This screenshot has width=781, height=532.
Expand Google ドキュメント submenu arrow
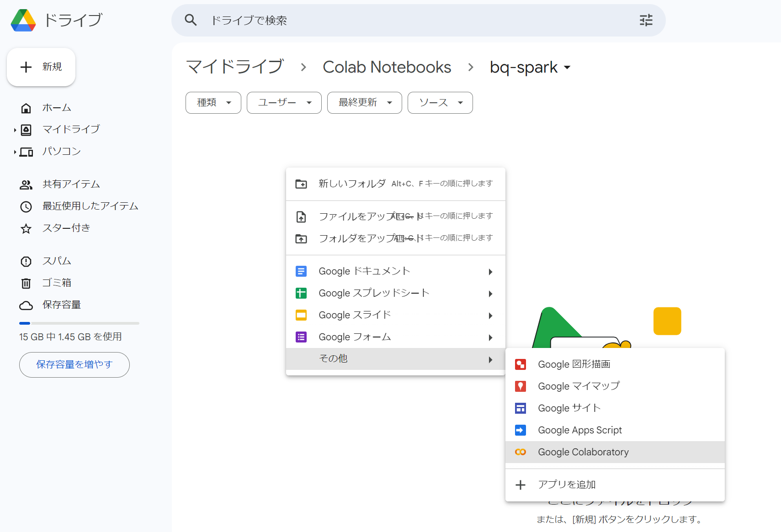tap(490, 272)
